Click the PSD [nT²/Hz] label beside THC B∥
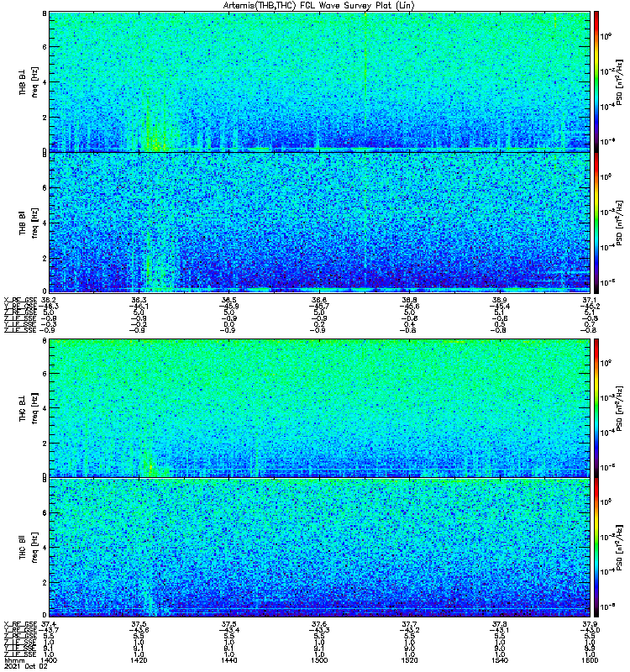 [619, 548]
